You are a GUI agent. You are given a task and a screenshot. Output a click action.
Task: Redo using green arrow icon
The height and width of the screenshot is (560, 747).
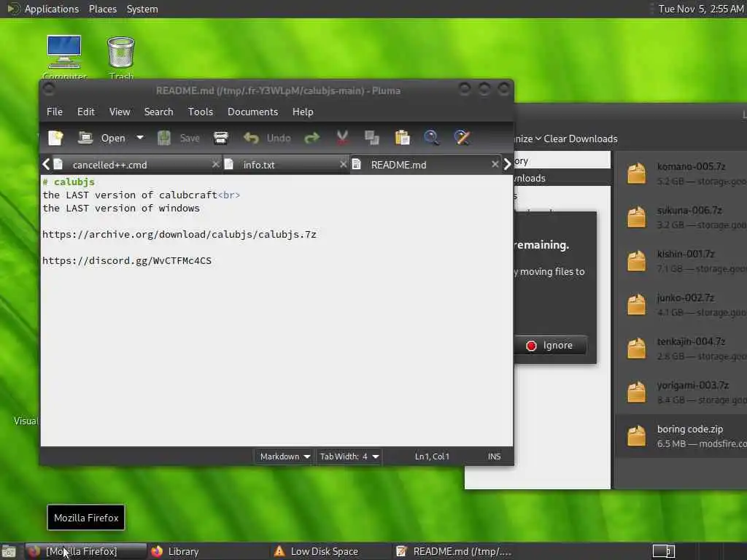tap(311, 138)
